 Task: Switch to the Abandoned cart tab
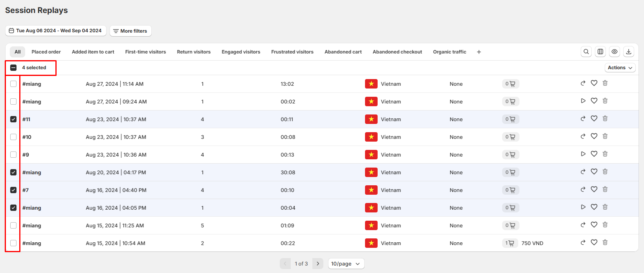(343, 52)
